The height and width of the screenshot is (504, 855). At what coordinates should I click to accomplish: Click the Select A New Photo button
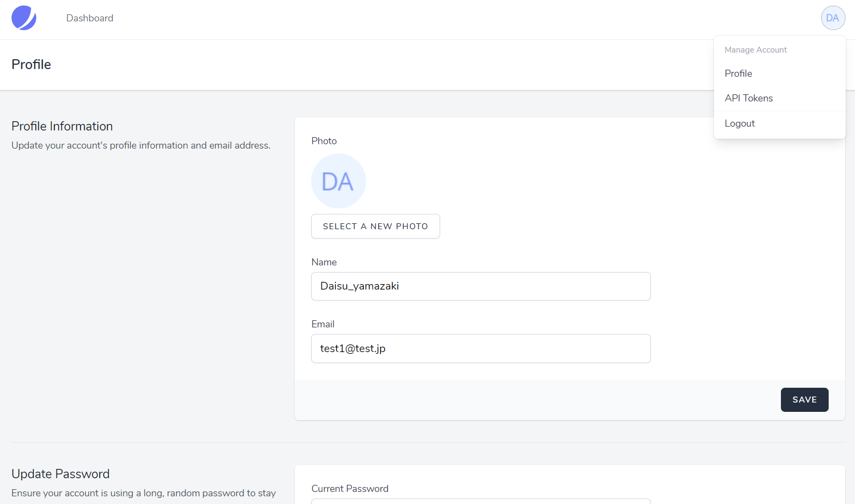tap(375, 226)
